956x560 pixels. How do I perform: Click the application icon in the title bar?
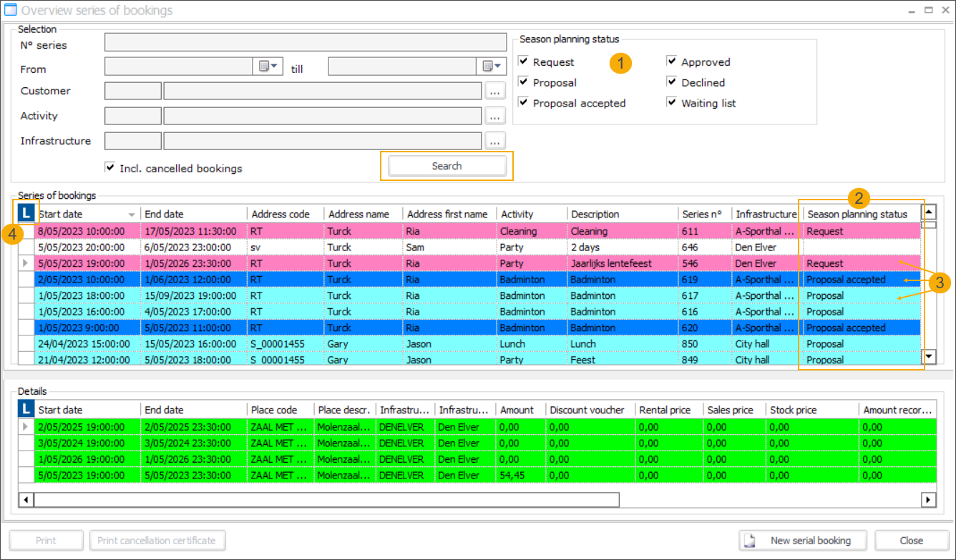pyautogui.click(x=11, y=9)
